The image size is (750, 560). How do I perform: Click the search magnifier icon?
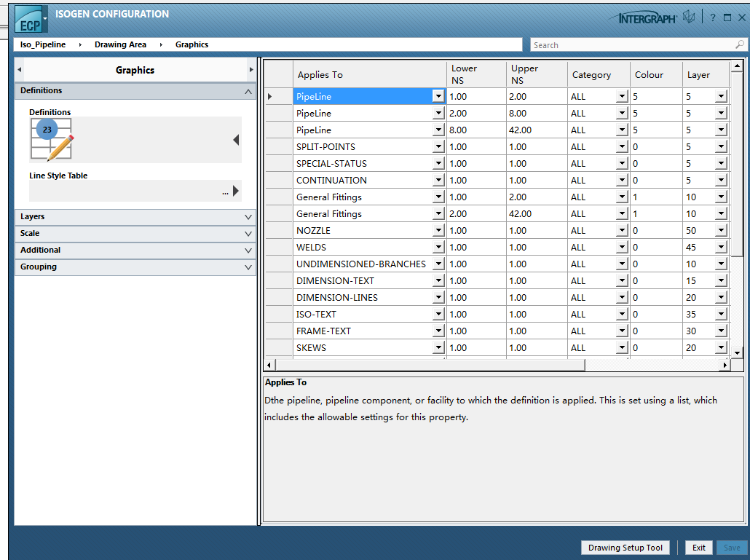coord(740,44)
